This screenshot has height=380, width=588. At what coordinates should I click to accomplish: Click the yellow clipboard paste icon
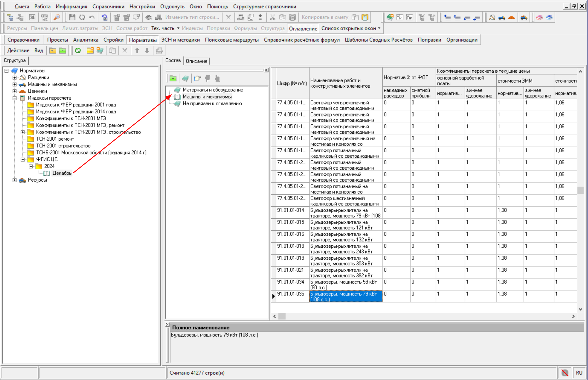[x=365, y=17]
